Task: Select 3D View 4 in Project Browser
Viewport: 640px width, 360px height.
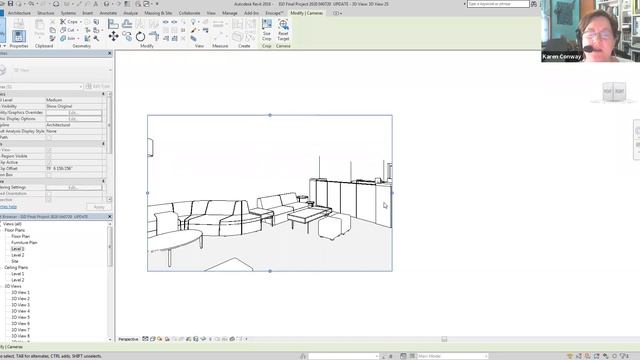Action: point(20,311)
